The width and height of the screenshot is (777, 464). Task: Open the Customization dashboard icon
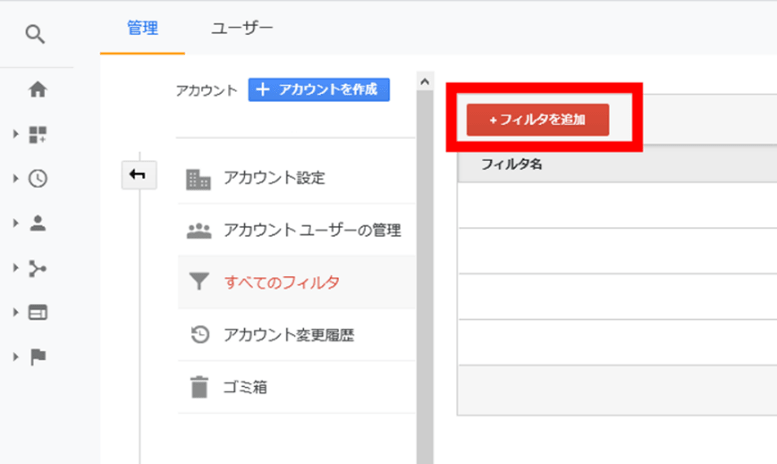(38, 134)
